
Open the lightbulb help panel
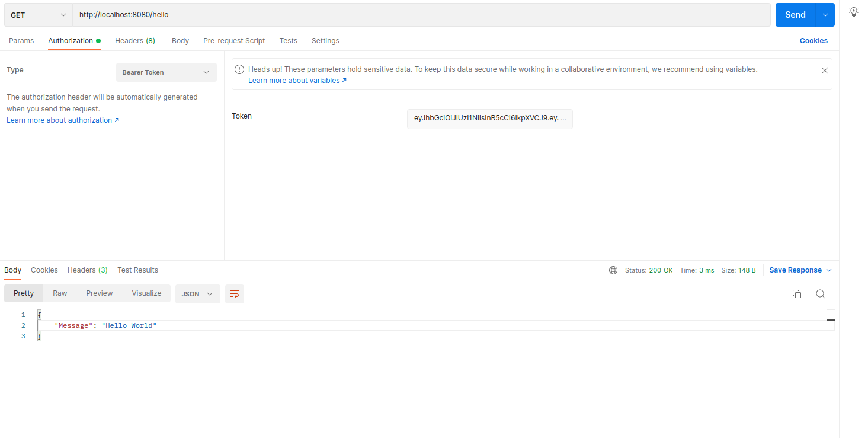tap(853, 11)
